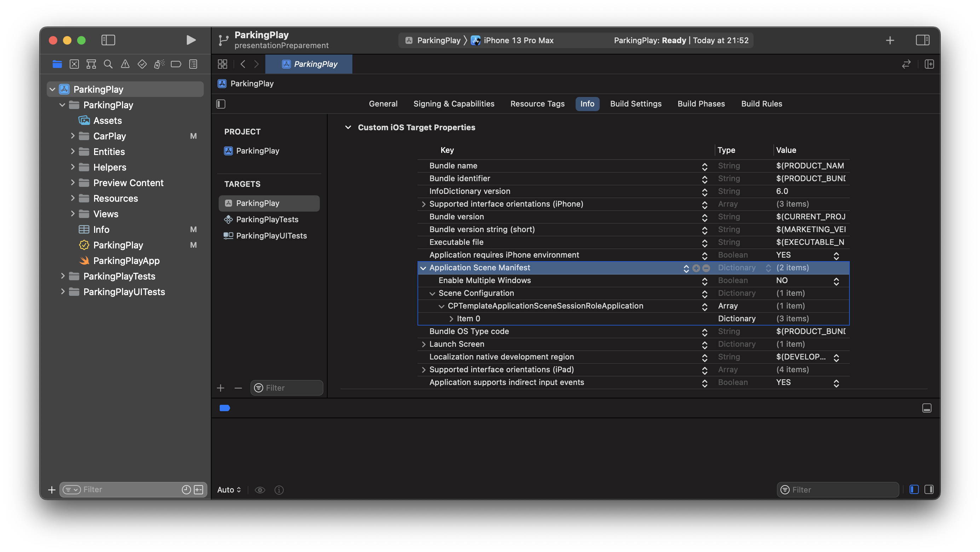
Task: Go back in editor history
Action: [x=243, y=64]
